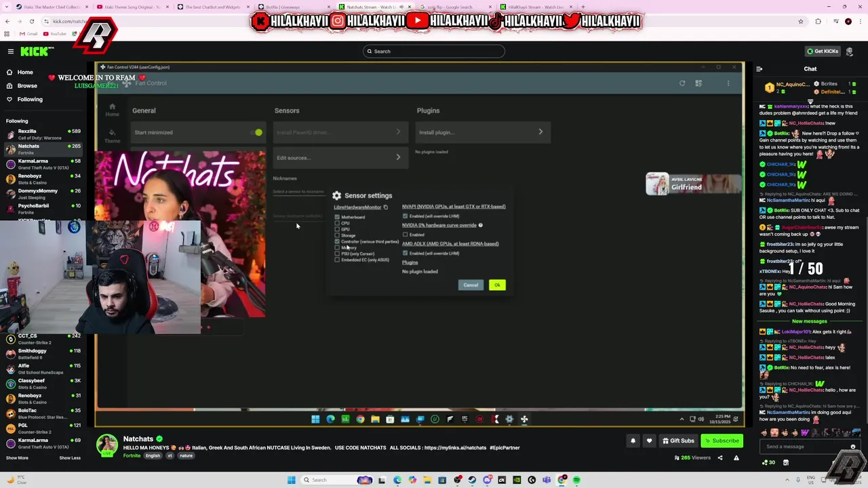Go to Home in Kick sidebar

25,72
